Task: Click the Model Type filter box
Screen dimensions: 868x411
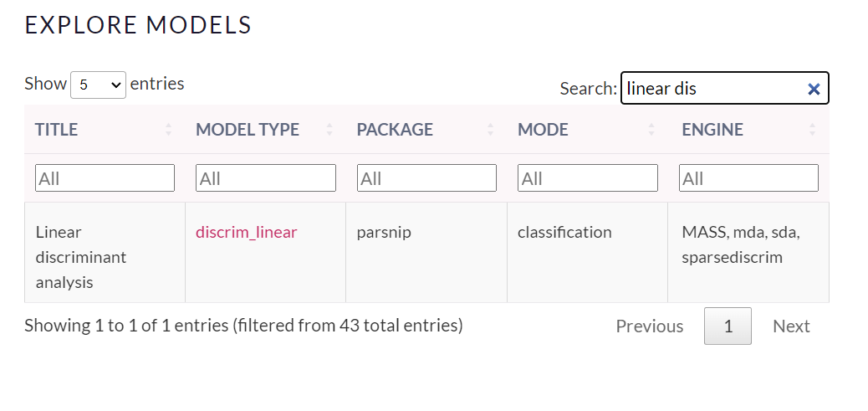Action: (x=265, y=178)
